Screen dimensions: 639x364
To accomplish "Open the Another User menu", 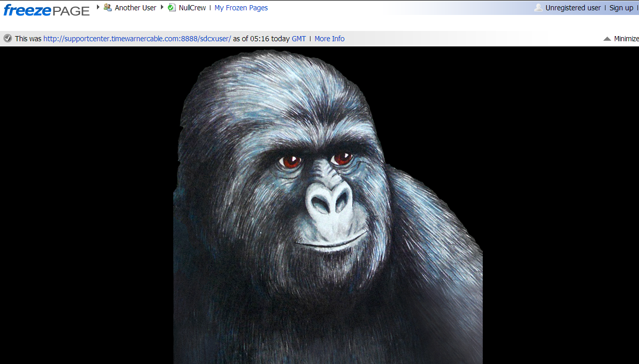I will point(136,8).
